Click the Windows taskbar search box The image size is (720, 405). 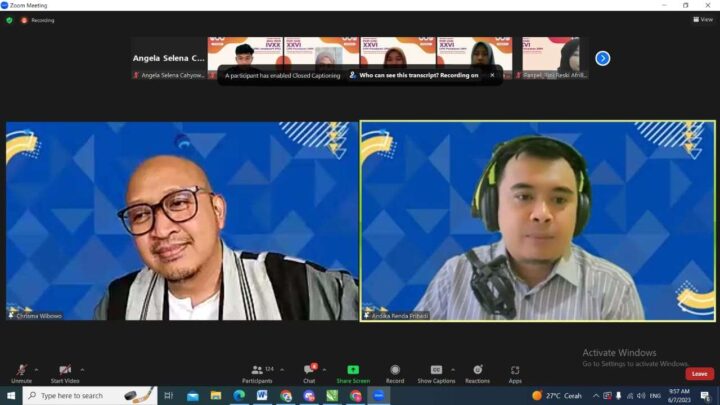click(80, 396)
